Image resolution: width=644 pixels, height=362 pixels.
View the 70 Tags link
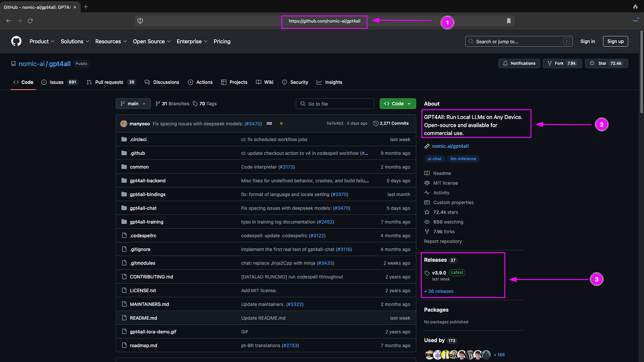point(205,104)
